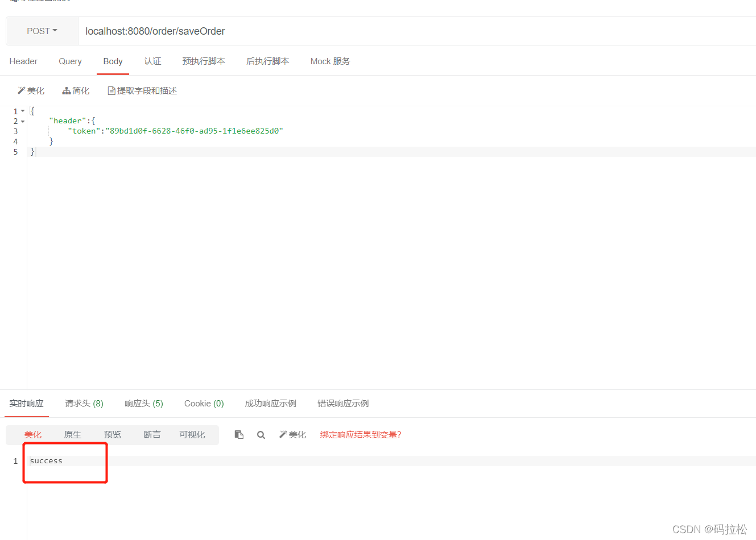756x540 pixels.
Task: Select the 可视化 visualization view
Action: 192,435
